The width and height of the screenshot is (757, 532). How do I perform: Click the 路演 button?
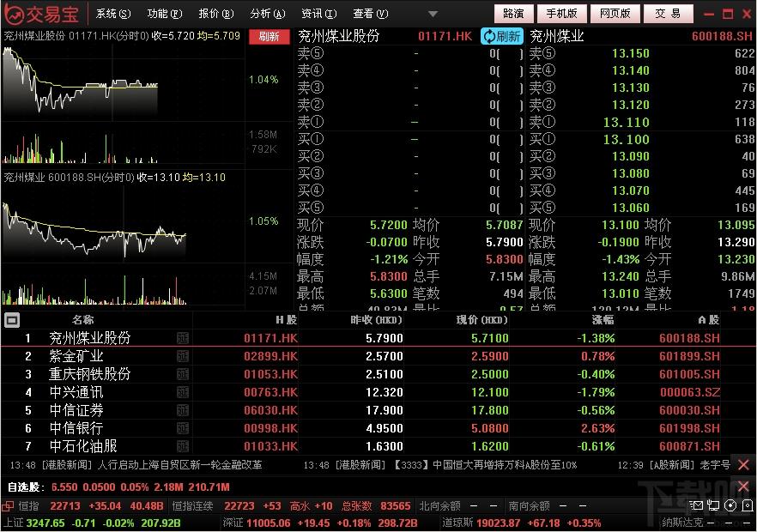click(x=513, y=14)
